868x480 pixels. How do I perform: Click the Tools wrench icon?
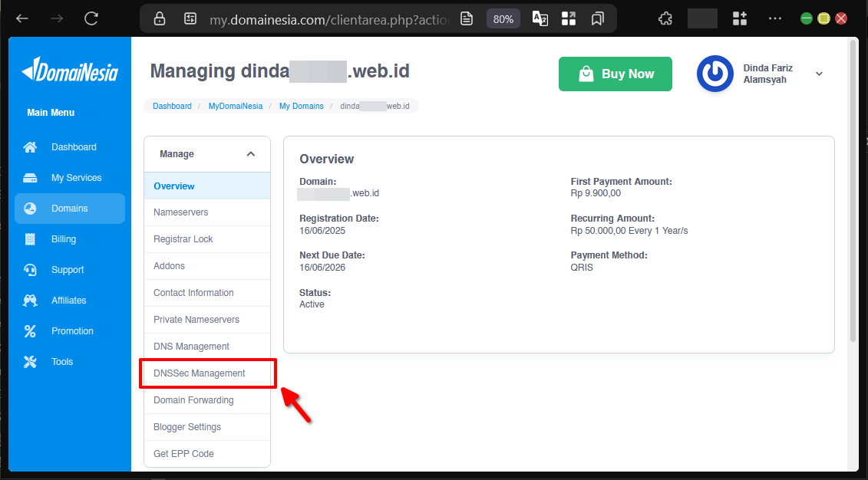click(30, 362)
